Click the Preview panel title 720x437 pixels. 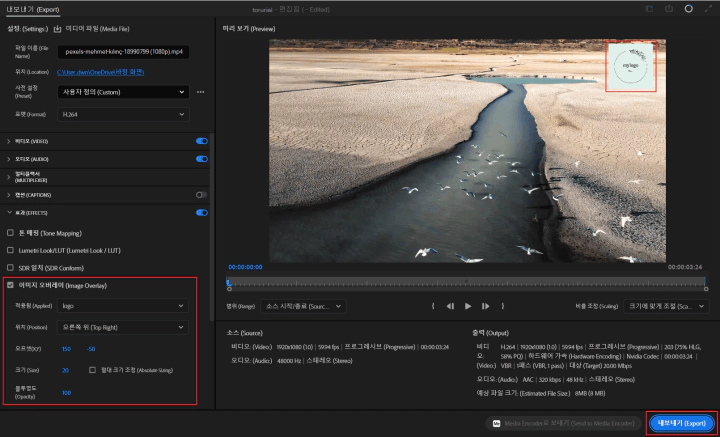[249, 29]
